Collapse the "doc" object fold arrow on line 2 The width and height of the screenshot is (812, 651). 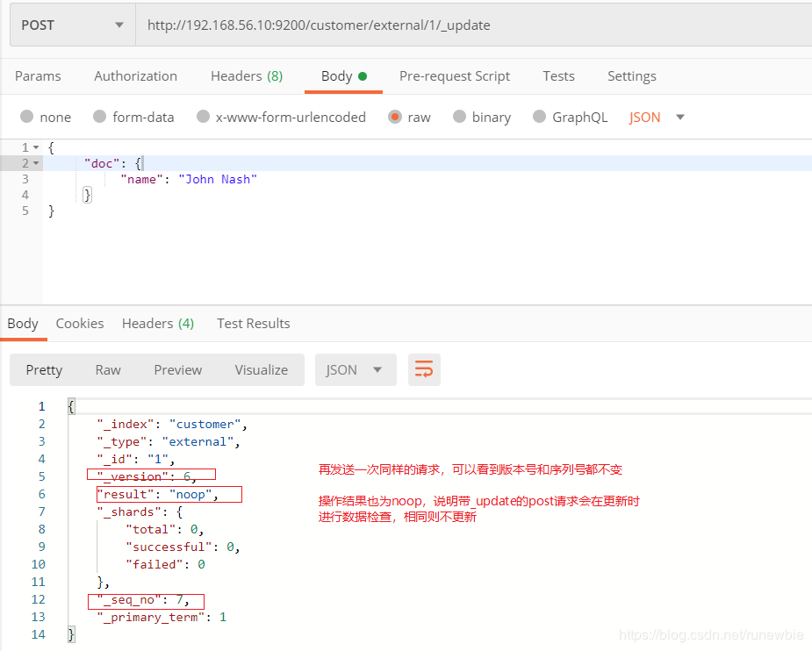pyautogui.click(x=36, y=163)
